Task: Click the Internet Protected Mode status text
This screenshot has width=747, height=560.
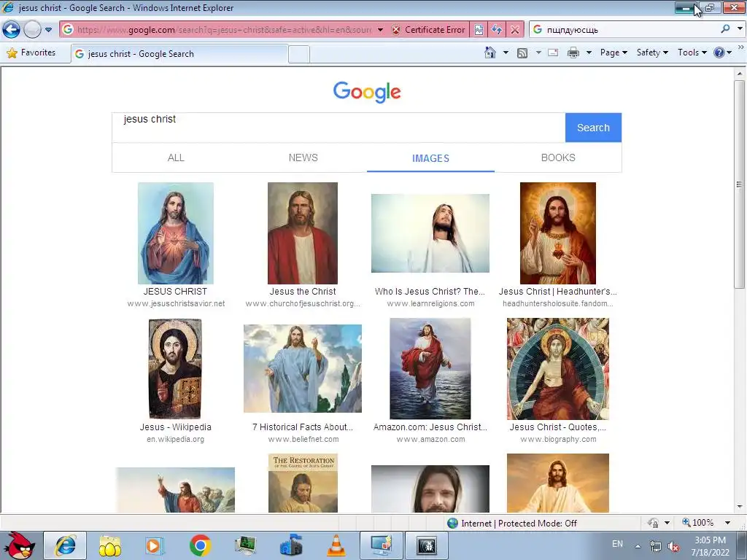Action: click(x=519, y=524)
